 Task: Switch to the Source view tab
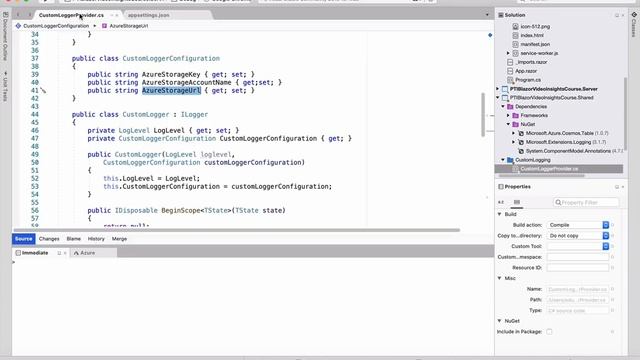pyautogui.click(x=24, y=239)
